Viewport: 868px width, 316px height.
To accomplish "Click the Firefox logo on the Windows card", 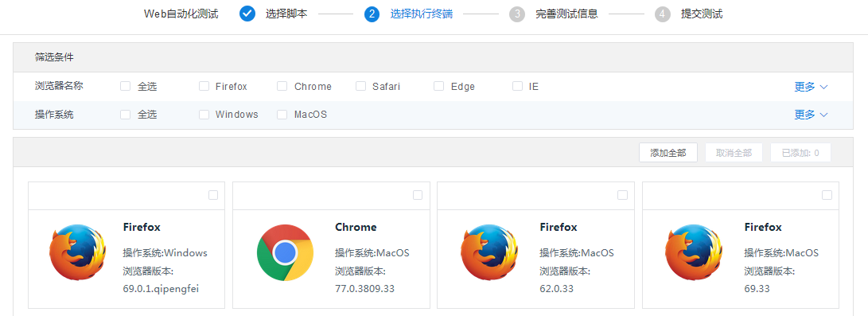I will tap(77, 252).
